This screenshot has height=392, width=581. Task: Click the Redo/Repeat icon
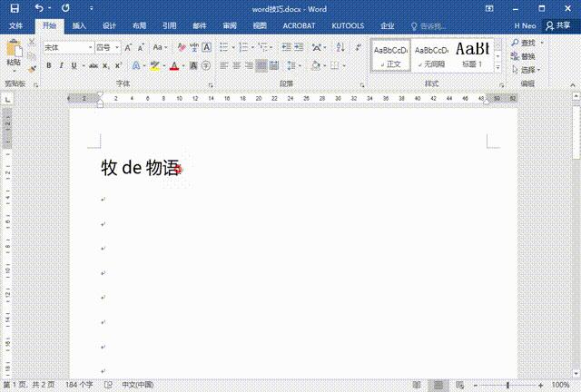pyautogui.click(x=65, y=8)
